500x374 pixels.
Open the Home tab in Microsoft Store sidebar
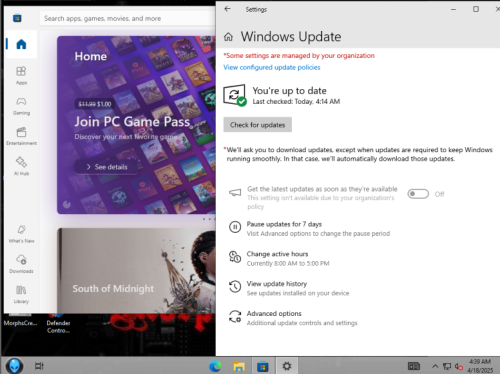(x=21, y=44)
